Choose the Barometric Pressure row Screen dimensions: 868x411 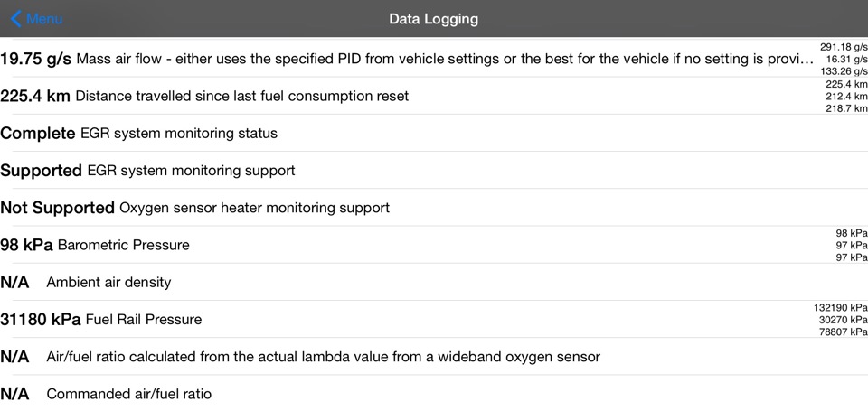tap(124, 245)
